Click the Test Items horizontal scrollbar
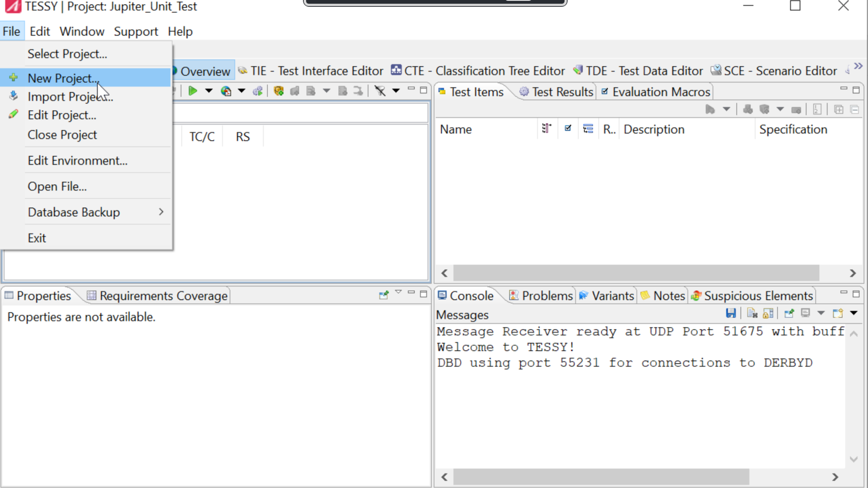Screen dimensions: 868x488 [x=636, y=273]
